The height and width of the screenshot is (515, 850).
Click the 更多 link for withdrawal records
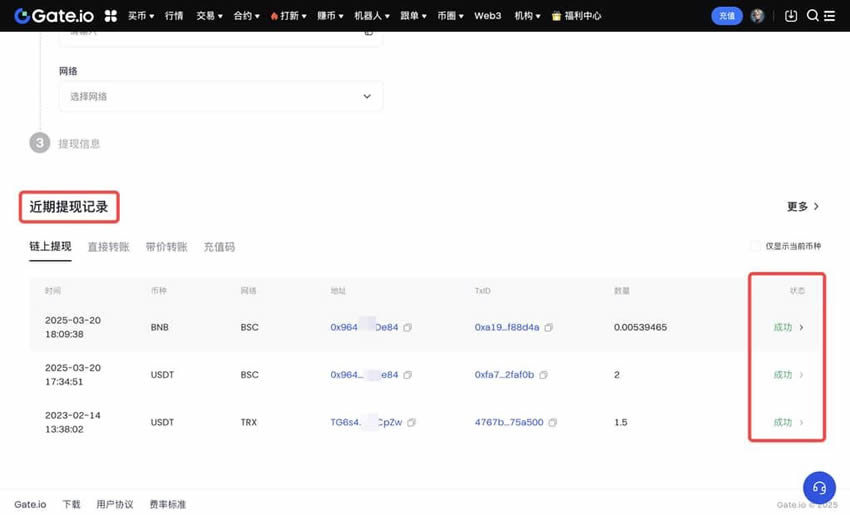pos(803,207)
